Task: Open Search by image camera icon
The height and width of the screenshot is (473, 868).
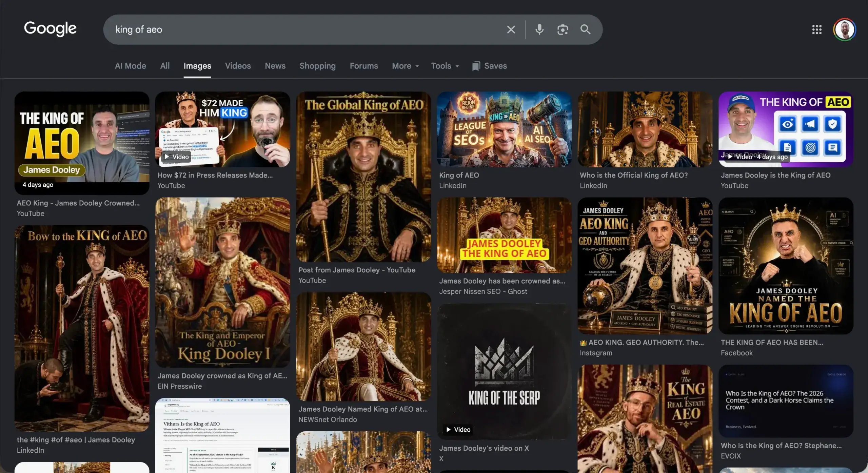Action: (x=563, y=29)
